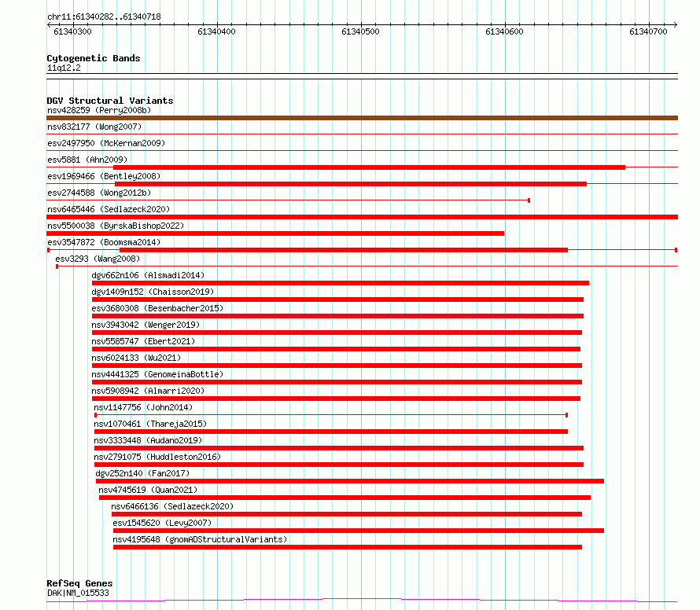The image size is (700, 610).
Task: Click the red bar under esv3547872 (Boomsma2014)
Action: pos(343,250)
